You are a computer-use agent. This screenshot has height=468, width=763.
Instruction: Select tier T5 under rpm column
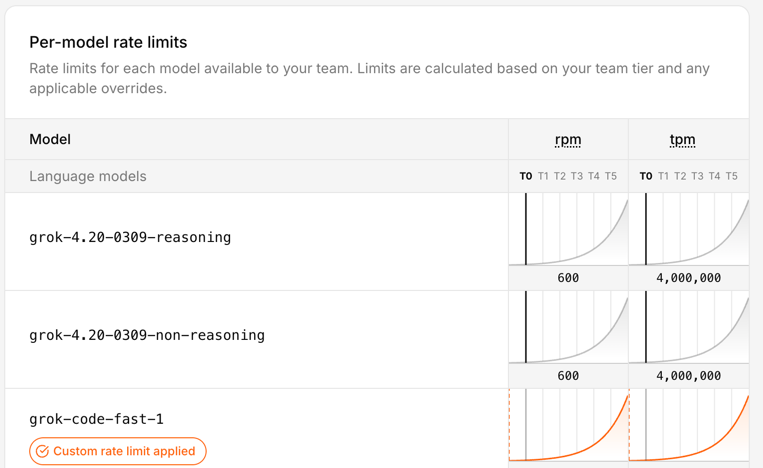611,176
